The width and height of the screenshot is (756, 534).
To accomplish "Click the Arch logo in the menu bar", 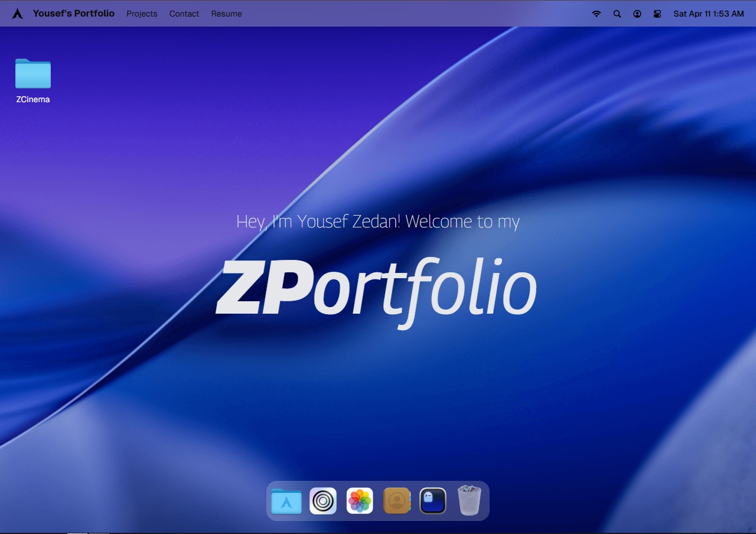I will coord(17,13).
